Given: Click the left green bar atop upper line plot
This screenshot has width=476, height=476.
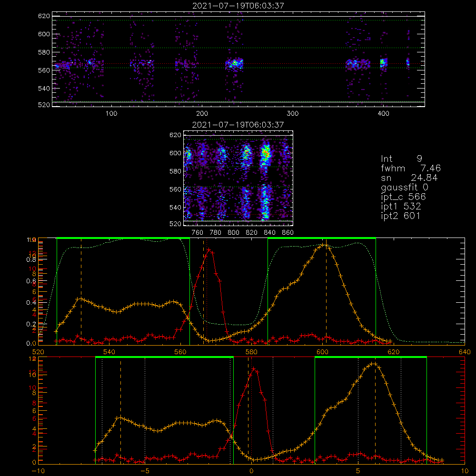Looking at the screenshot, I should click(x=123, y=238).
